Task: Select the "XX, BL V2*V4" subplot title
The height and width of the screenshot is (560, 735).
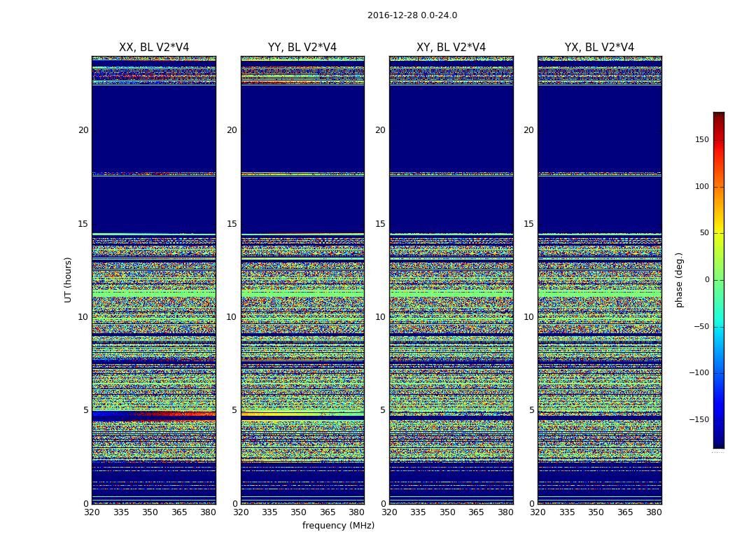Action: 154,48
